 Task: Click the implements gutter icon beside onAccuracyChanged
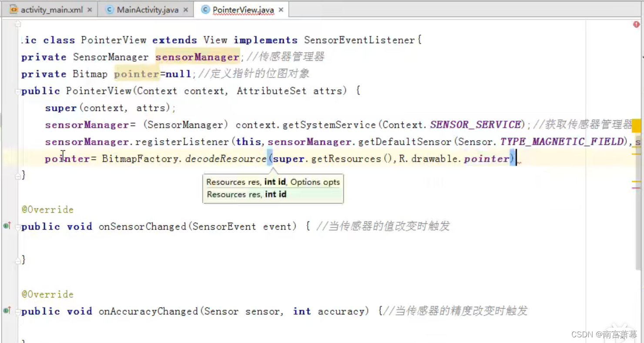click(7, 310)
